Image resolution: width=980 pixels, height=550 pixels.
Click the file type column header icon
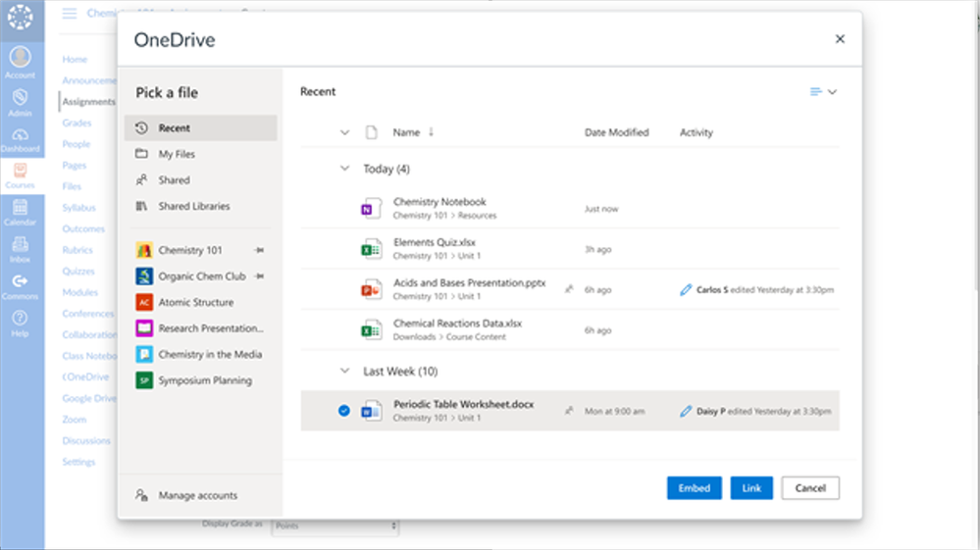(371, 132)
